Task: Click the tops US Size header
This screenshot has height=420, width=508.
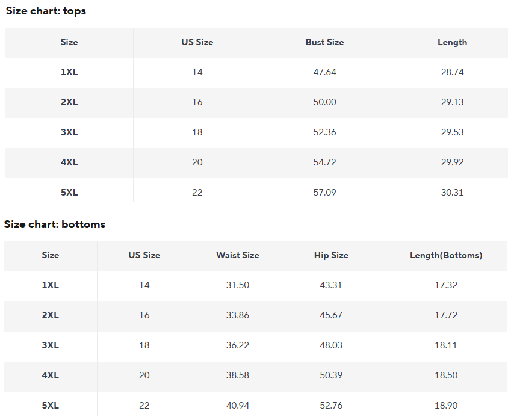Action: [197, 42]
